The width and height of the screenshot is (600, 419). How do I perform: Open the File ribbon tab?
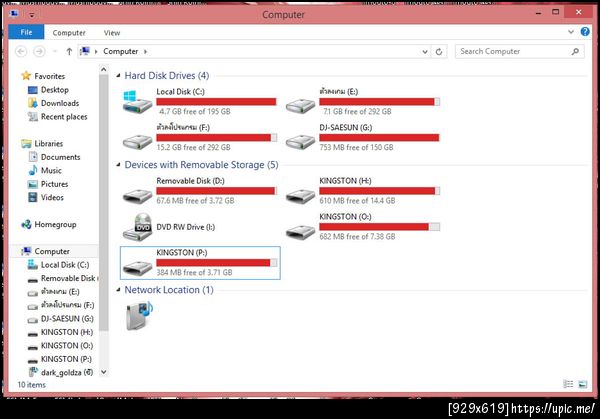(x=26, y=32)
